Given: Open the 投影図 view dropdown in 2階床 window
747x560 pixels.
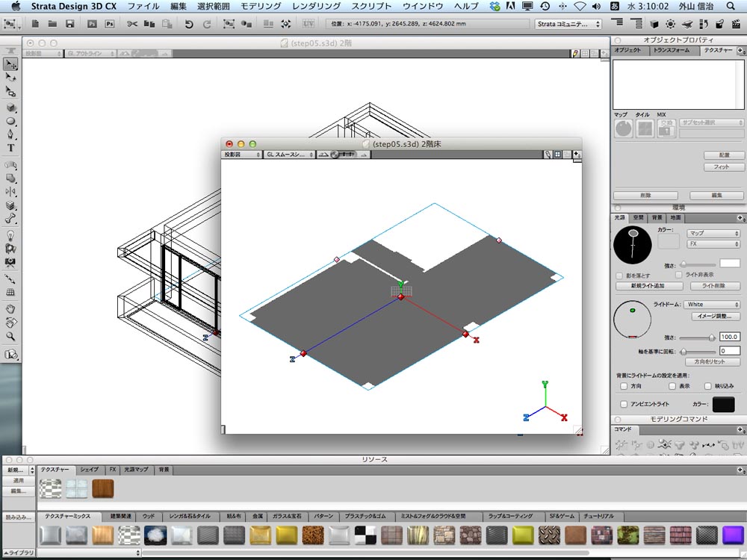Looking at the screenshot, I should tap(243, 155).
